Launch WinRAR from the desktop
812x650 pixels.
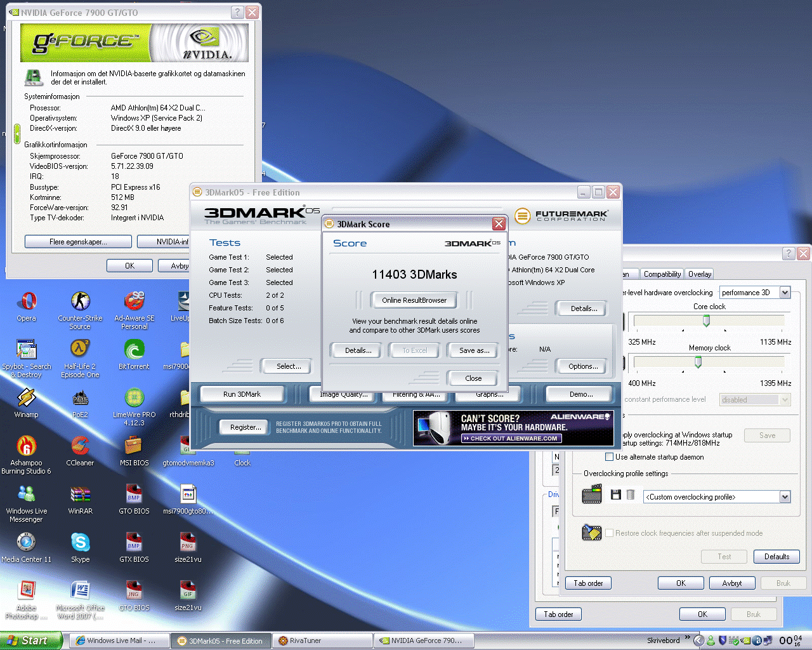[x=80, y=495]
